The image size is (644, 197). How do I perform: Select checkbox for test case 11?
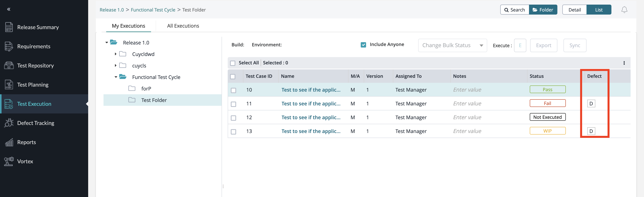pos(233,104)
